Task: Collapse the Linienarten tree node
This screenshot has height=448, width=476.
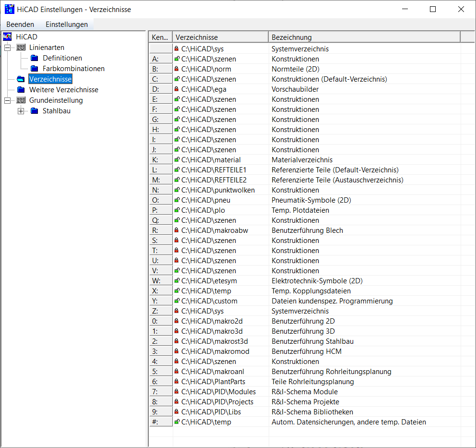Action: point(7,48)
